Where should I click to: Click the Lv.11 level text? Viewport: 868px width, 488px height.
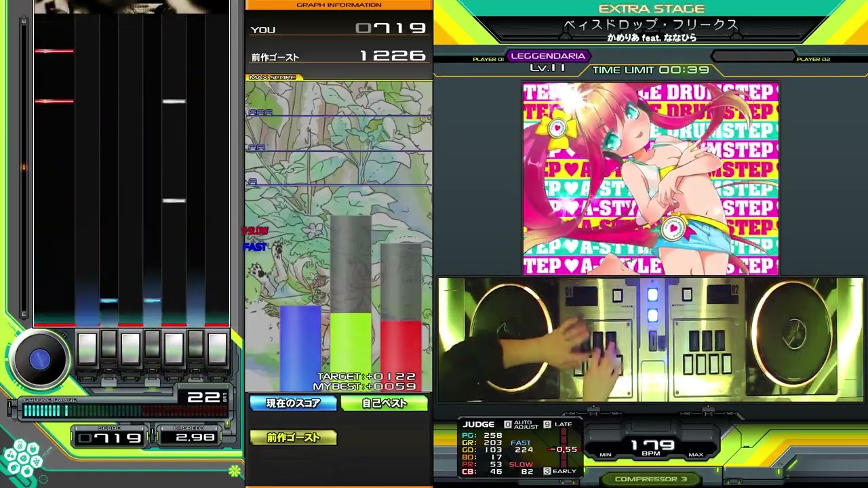point(548,68)
